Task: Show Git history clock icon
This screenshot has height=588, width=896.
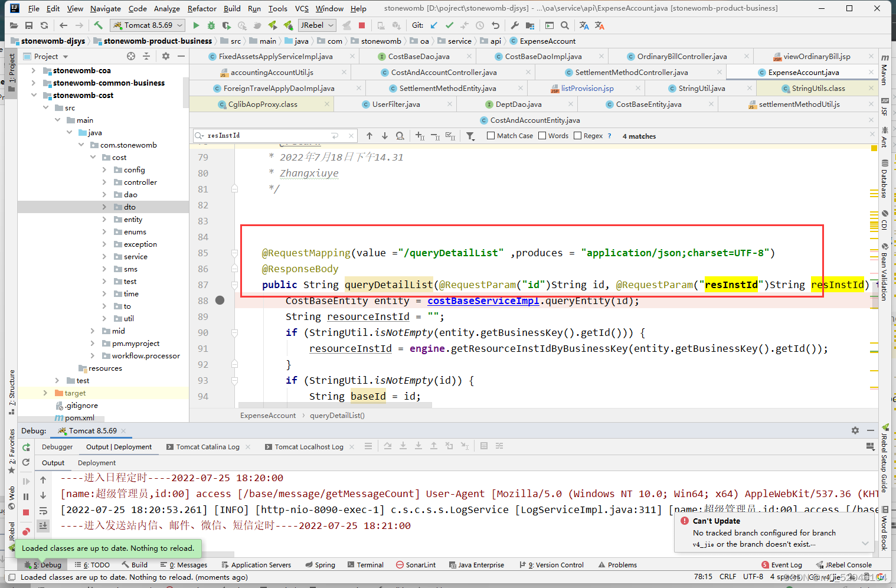Action: (480, 25)
